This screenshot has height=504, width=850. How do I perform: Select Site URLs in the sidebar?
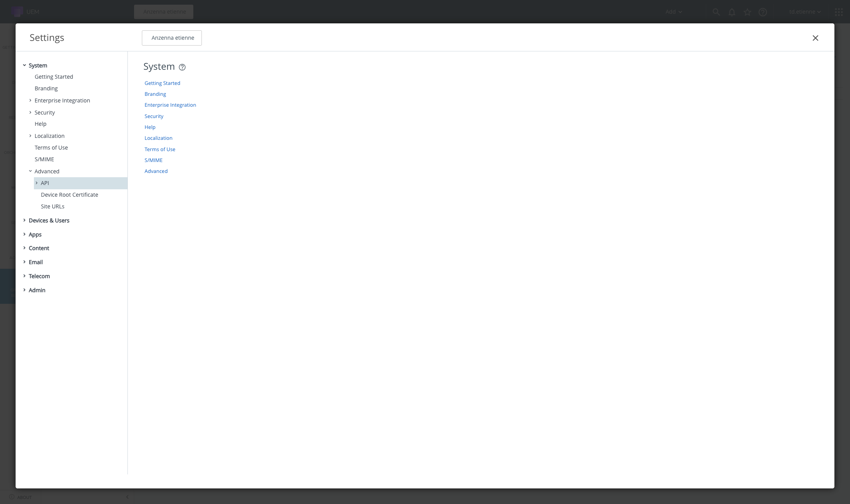pos(53,206)
